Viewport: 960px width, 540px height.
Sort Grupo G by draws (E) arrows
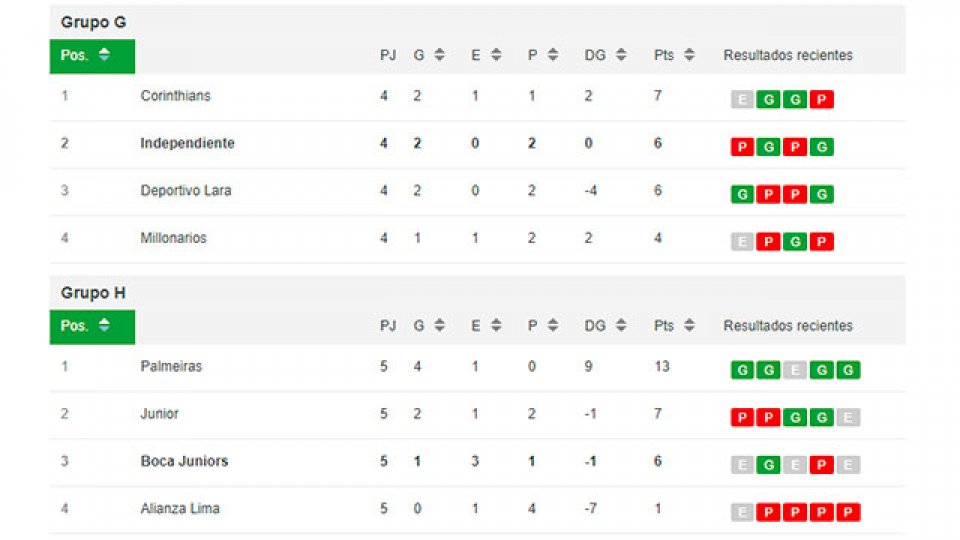[x=496, y=56]
